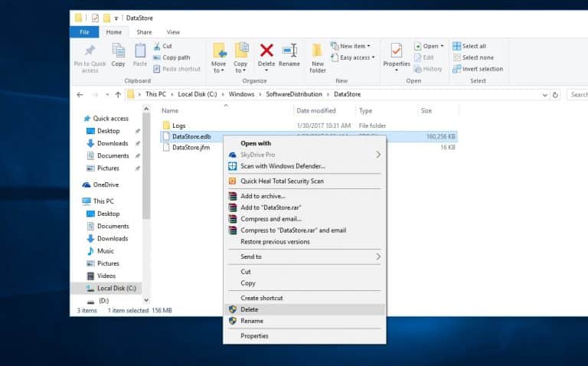Select Delete in the context menu
Image resolution: width=588 pixels, height=366 pixels.
tap(250, 309)
